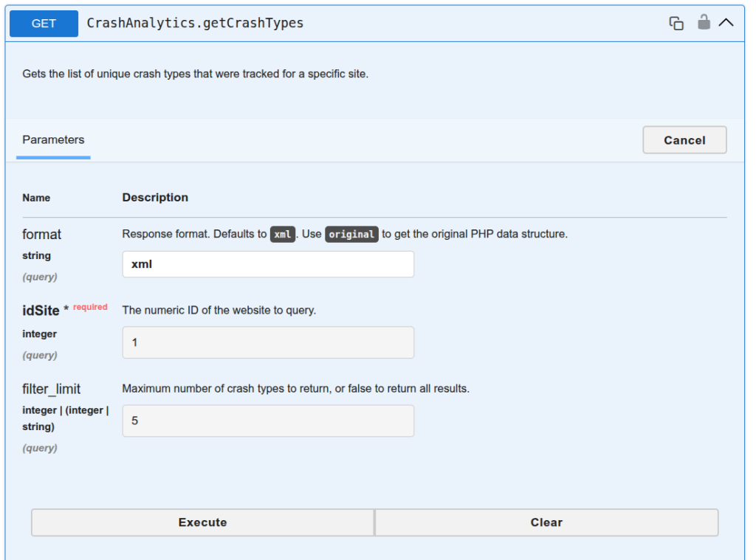Click the format parameter name label
The height and width of the screenshot is (560, 756).
[x=41, y=234]
